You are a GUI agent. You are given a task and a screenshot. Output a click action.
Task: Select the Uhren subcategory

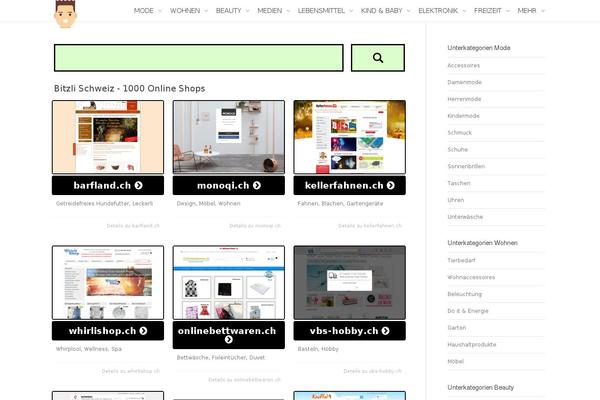tap(456, 200)
